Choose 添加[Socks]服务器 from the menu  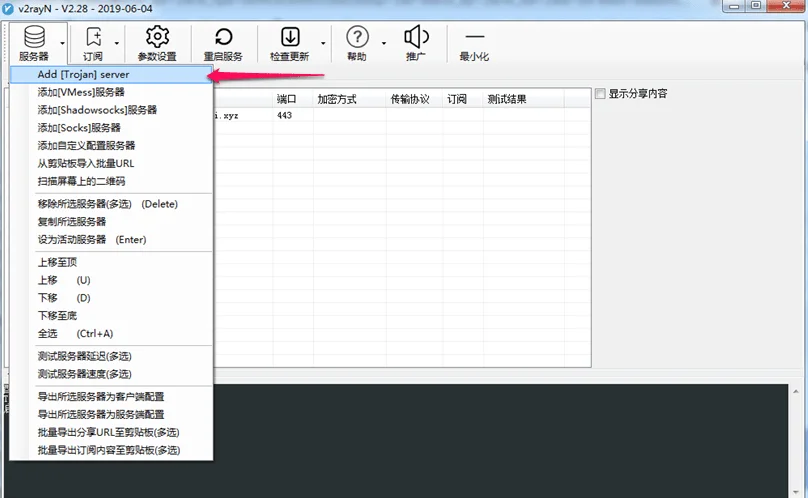pyautogui.click(x=111, y=128)
